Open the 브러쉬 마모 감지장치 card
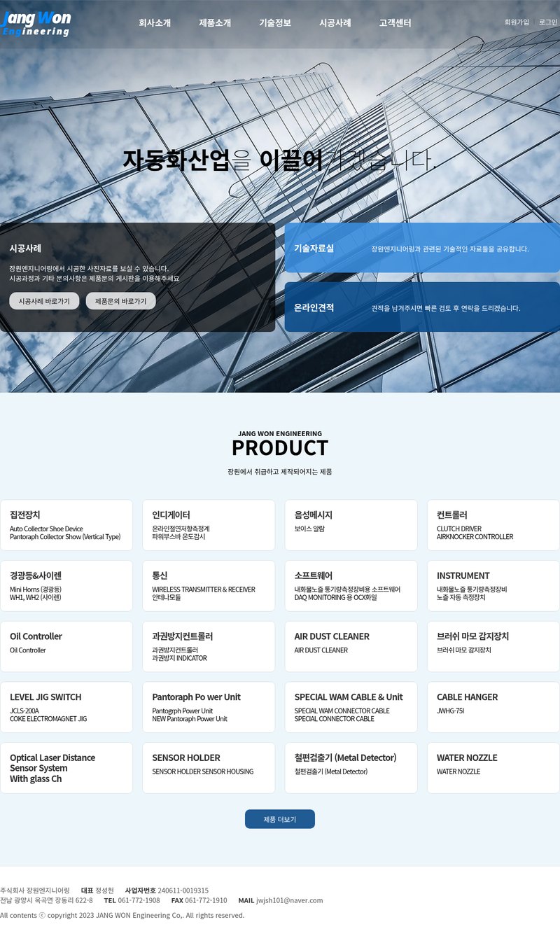 [x=493, y=647]
